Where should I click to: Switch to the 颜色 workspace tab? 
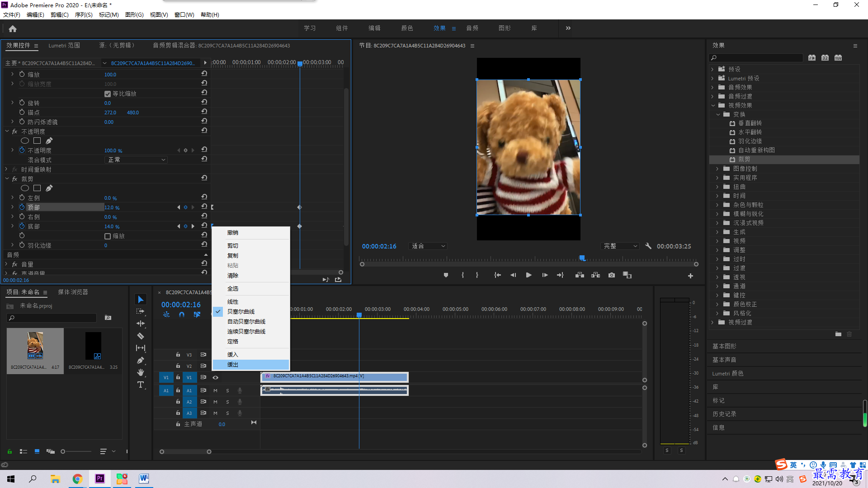pos(407,28)
